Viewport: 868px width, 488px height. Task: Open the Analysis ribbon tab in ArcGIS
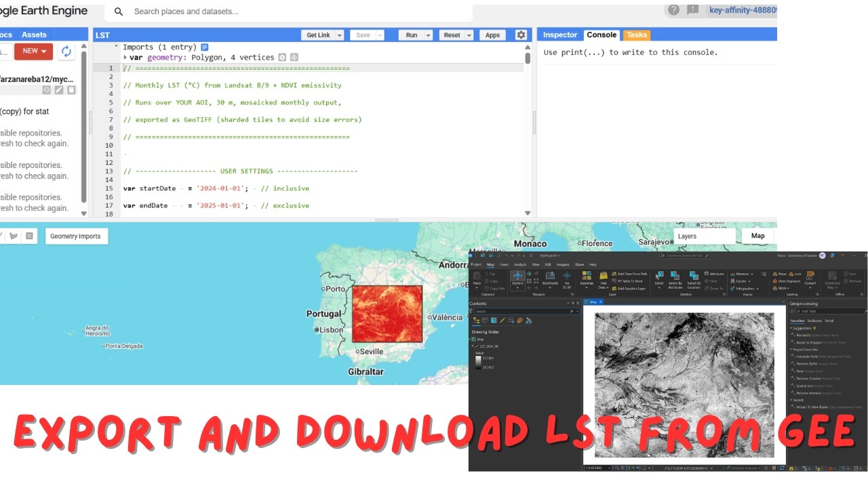point(520,264)
